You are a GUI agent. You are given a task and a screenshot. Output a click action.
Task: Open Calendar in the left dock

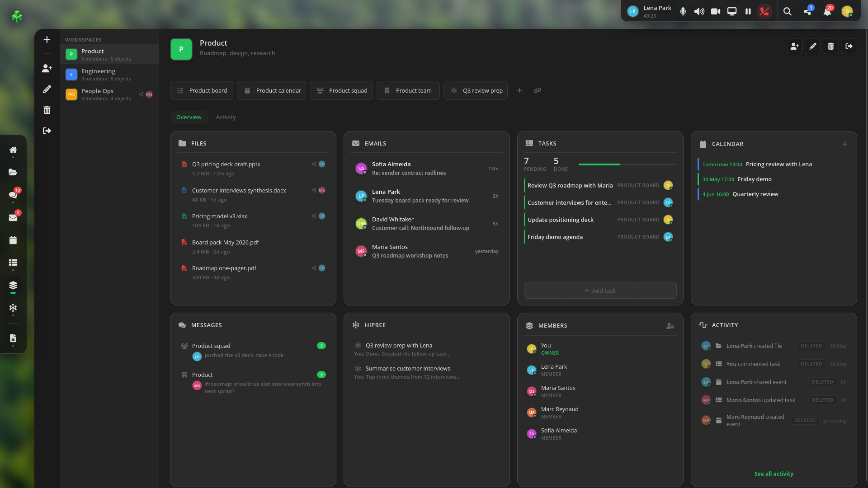(x=13, y=240)
